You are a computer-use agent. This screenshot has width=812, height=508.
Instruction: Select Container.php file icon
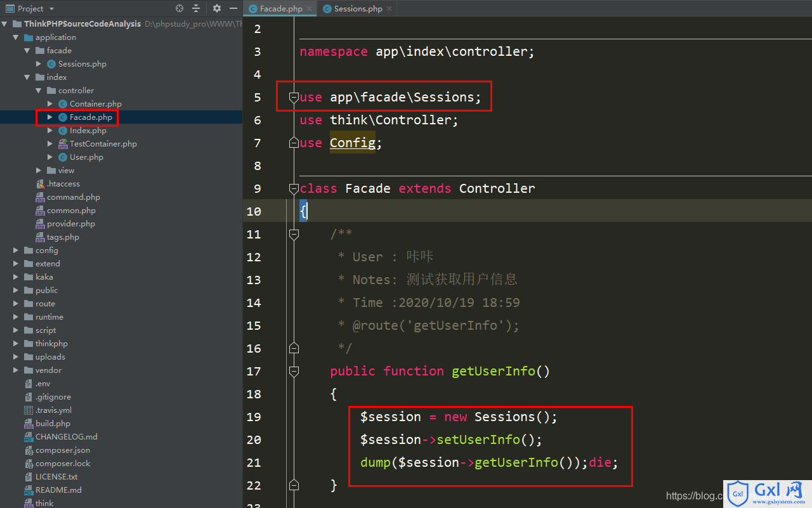pos(63,104)
